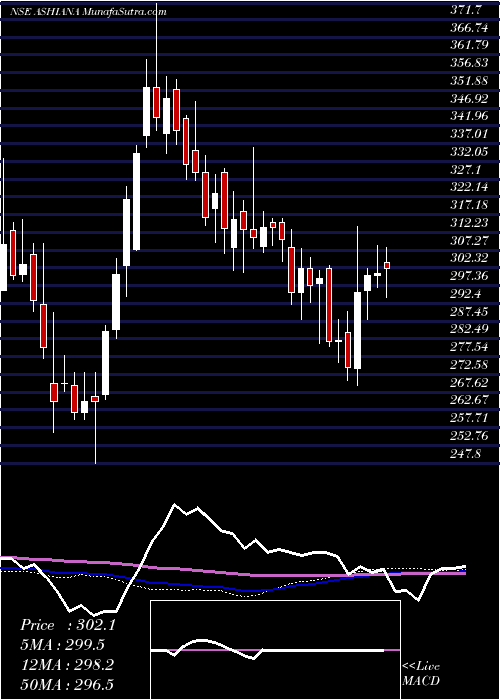The width and height of the screenshot is (500, 700).
Task: Click the 327.1 price axis label
Action: pos(467,169)
